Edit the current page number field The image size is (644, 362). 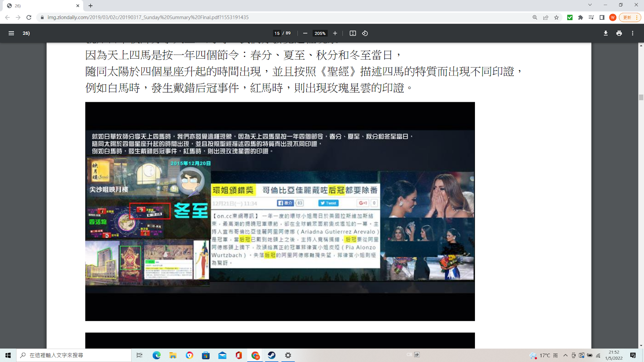[277, 33]
